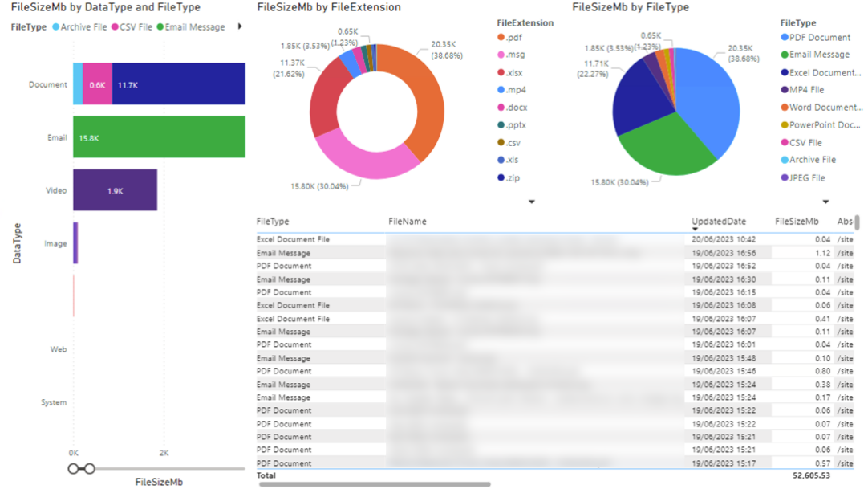This screenshot has height=489, width=868.
Task: Select the purple Video bar showing 1.9K
Action: [x=115, y=190]
